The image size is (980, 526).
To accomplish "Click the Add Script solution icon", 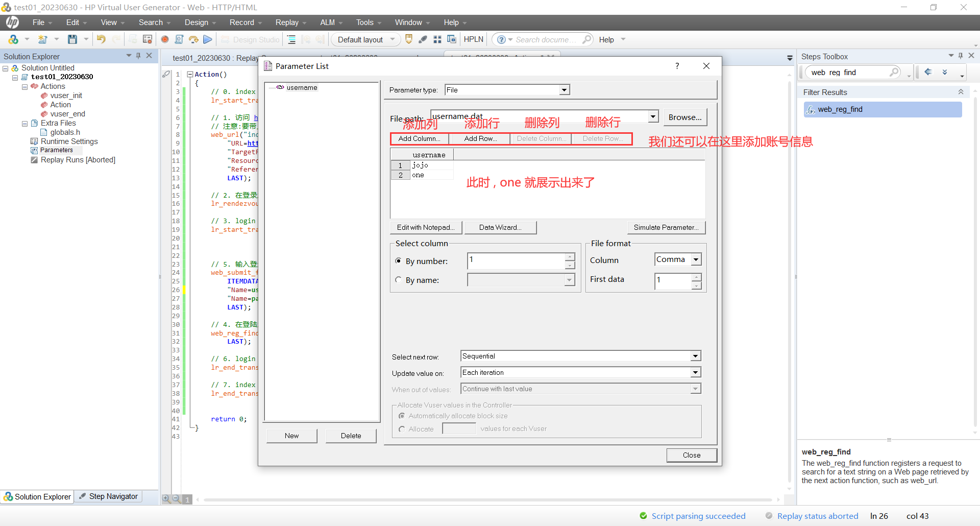I will pyautogui.click(x=13, y=39).
